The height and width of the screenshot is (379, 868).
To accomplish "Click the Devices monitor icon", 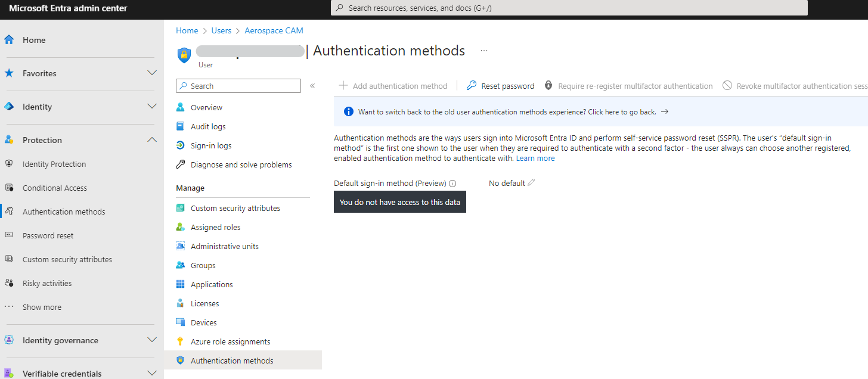I will pos(180,322).
